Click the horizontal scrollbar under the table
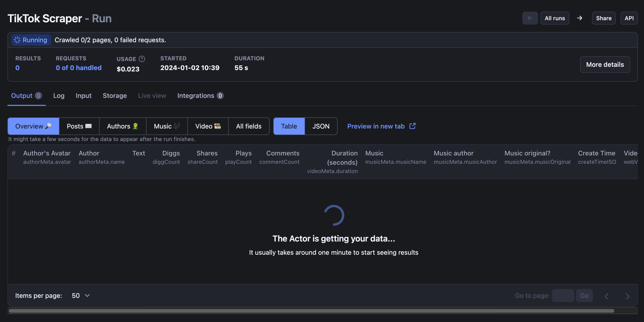Image resolution: width=644 pixels, height=322 pixels. click(x=311, y=311)
